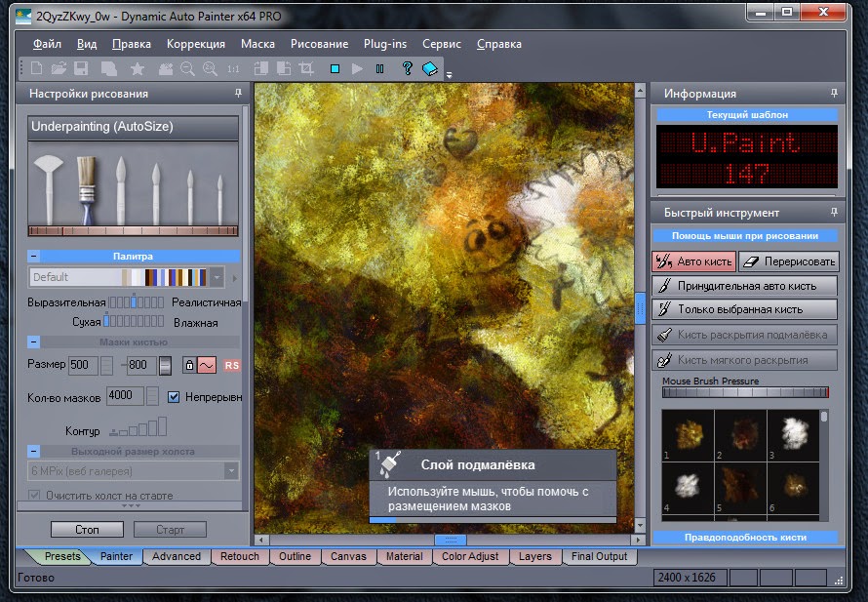Adjust Выразительная–Реалистичная slider
This screenshot has height=602, width=868.
[137, 302]
